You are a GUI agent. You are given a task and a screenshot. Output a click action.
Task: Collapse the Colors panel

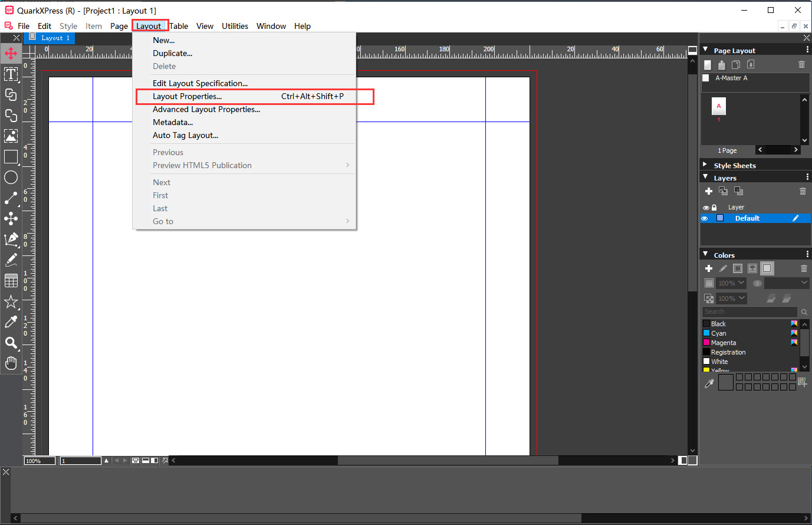(705, 254)
